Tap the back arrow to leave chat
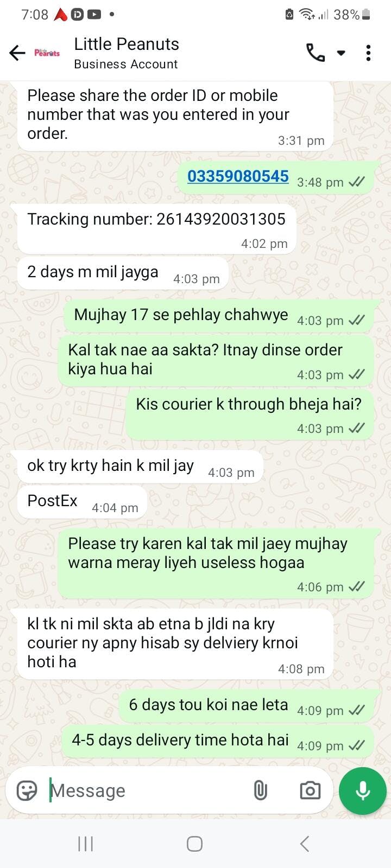 [17, 53]
